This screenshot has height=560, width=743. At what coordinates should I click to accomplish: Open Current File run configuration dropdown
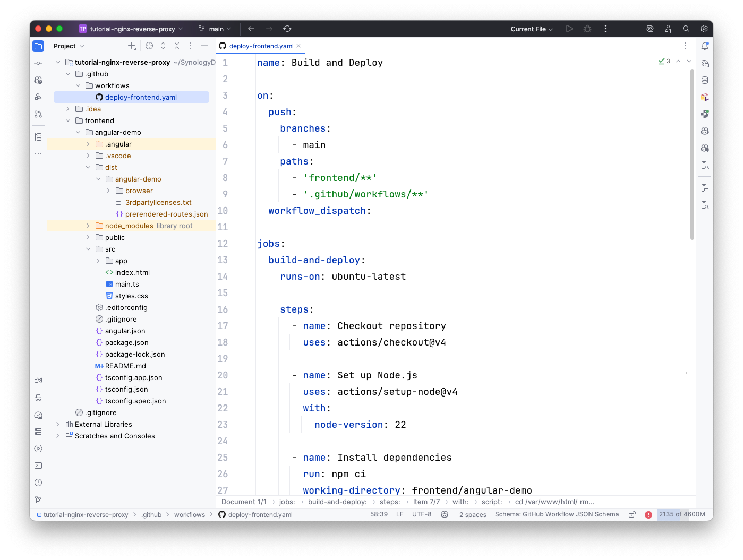point(532,29)
